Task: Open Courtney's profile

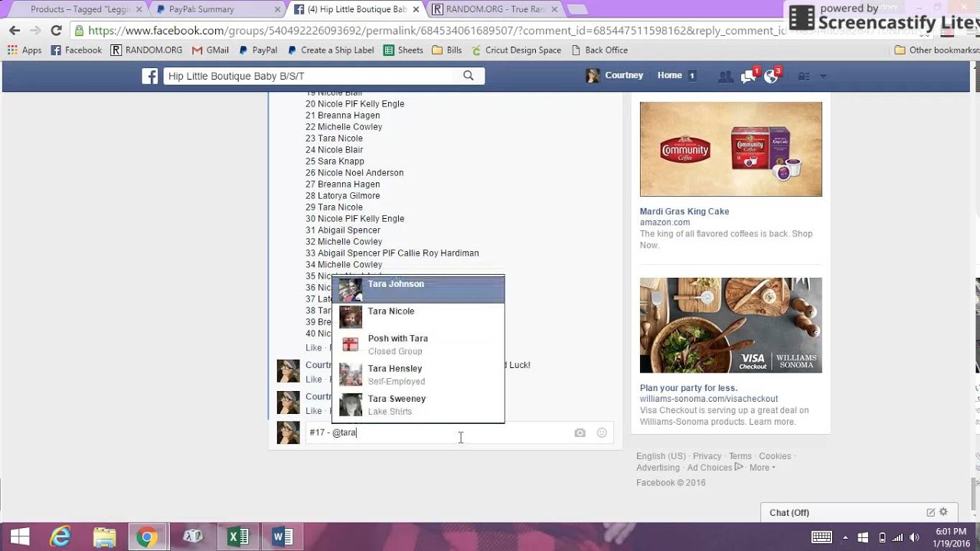Action: [x=614, y=75]
